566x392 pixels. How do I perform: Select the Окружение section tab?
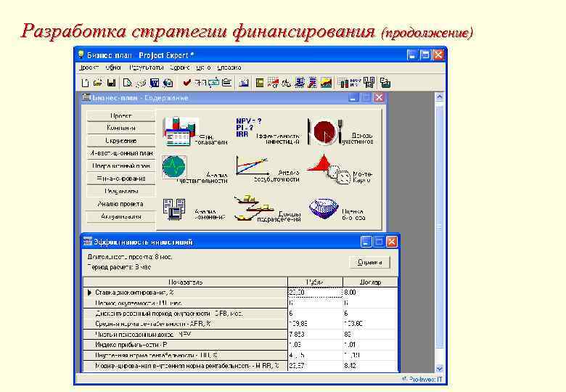click(x=121, y=140)
